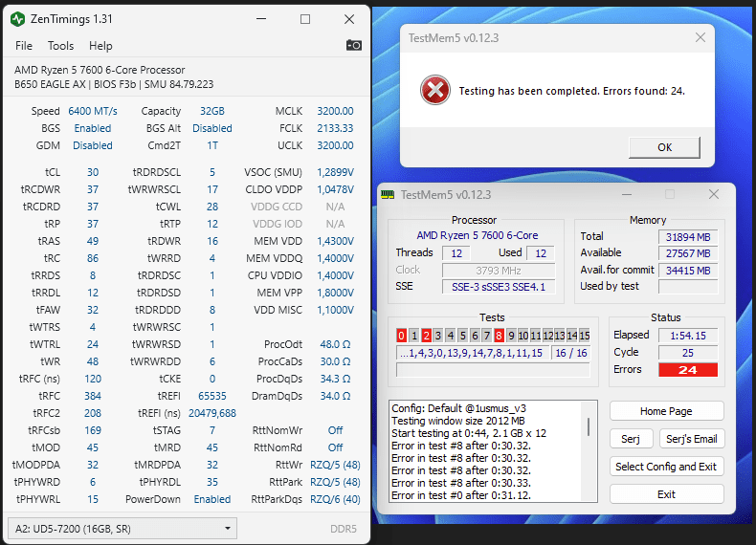
Task: Click the ProcOdt value 48.0 Ω
Action: click(335, 344)
